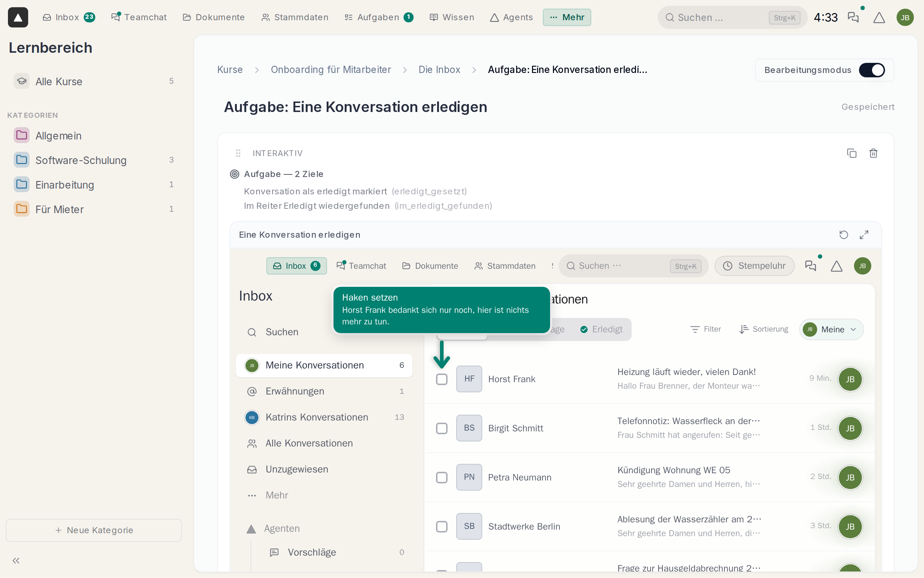Open Die Inbox breadcrumb
This screenshot has width=924, height=578.
pos(439,70)
